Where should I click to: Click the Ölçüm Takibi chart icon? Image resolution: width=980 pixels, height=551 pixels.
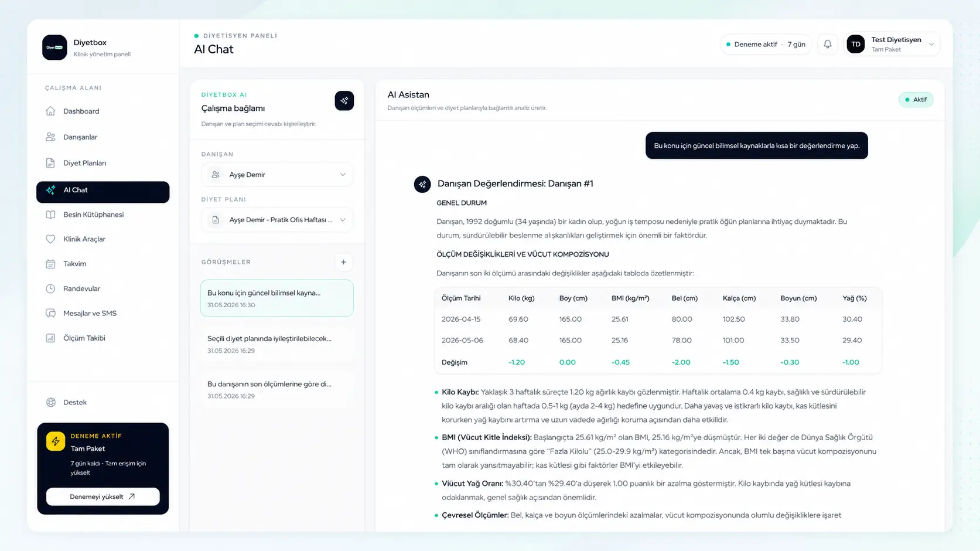(50, 338)
